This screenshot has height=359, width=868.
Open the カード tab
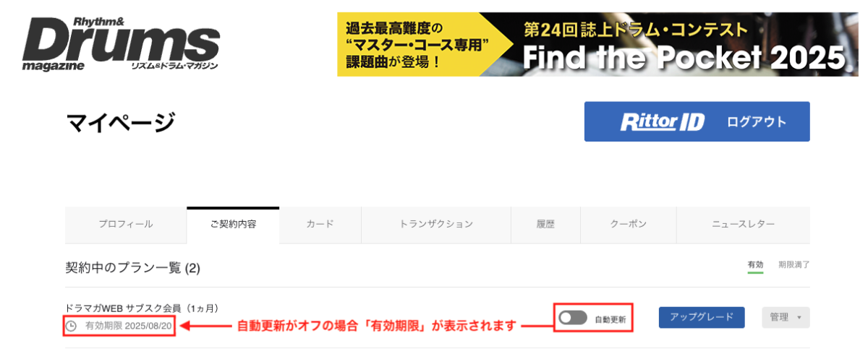(x=320, y=225)
